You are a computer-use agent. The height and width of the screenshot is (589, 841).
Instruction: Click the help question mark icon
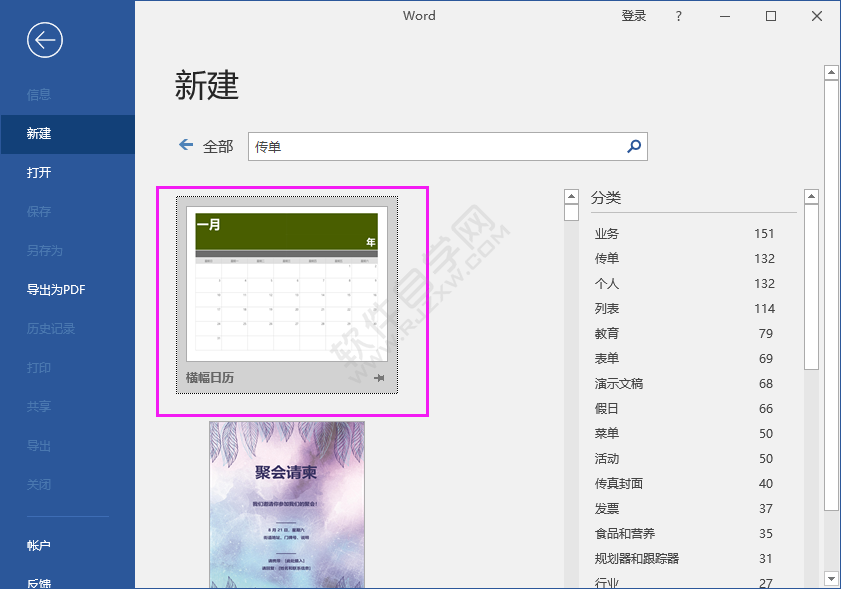click(x=678, y=16)
